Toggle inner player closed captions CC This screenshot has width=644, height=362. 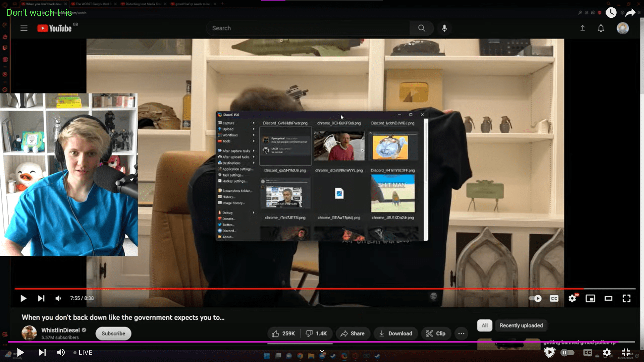tap(554, 298)
